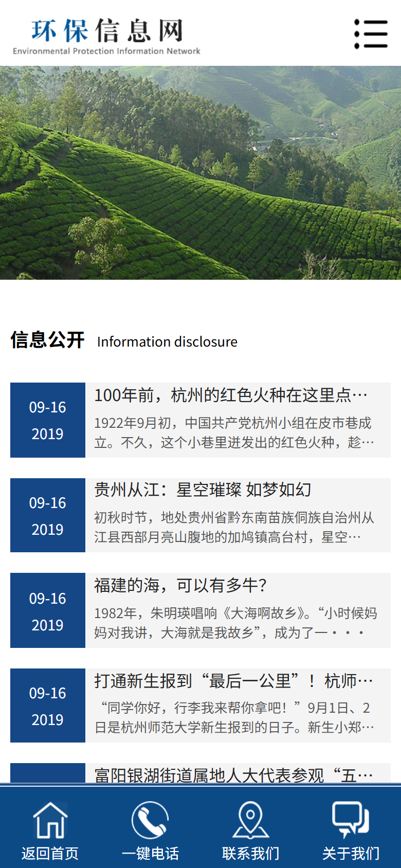This screenshot has height=868, width=401.
Task: Click summary text starting 1982年，朱明瑛
Action: pyautogui.click(x=235, y=623)
